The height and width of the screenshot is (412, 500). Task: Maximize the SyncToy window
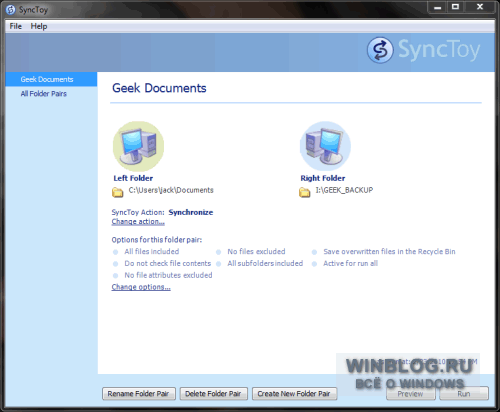point(455,7)
